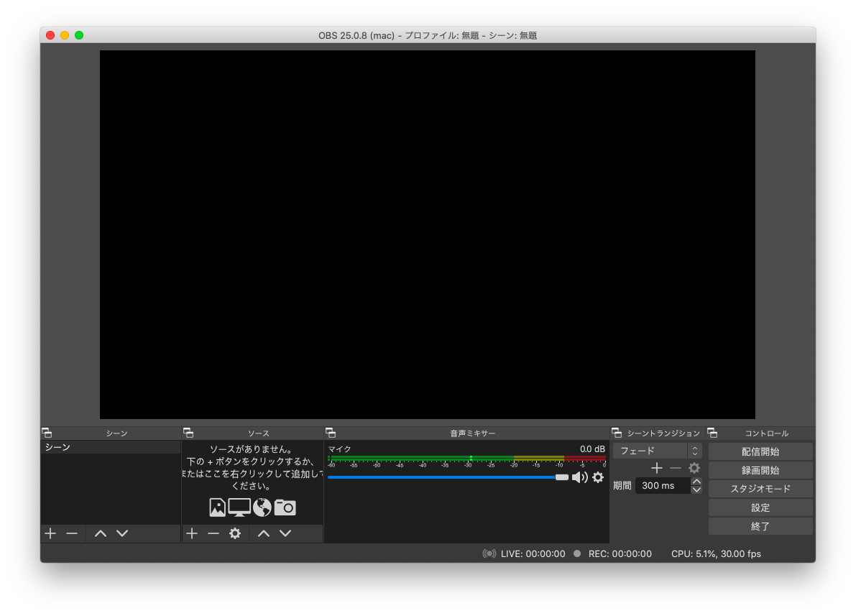The width and height of the screenshot is (856, 616).
Task: Click the display capture monitor icon
Action: (x=239, y=507)
